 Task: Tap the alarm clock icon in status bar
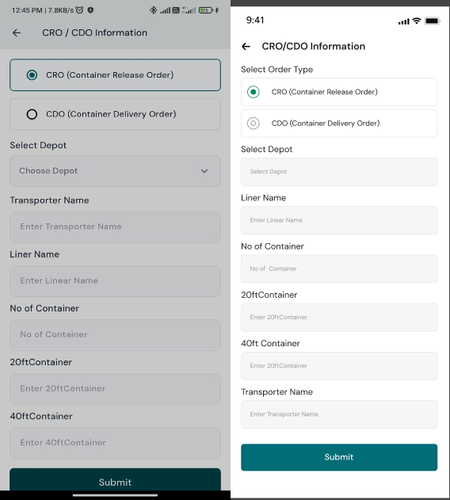[x=79, y=10]
